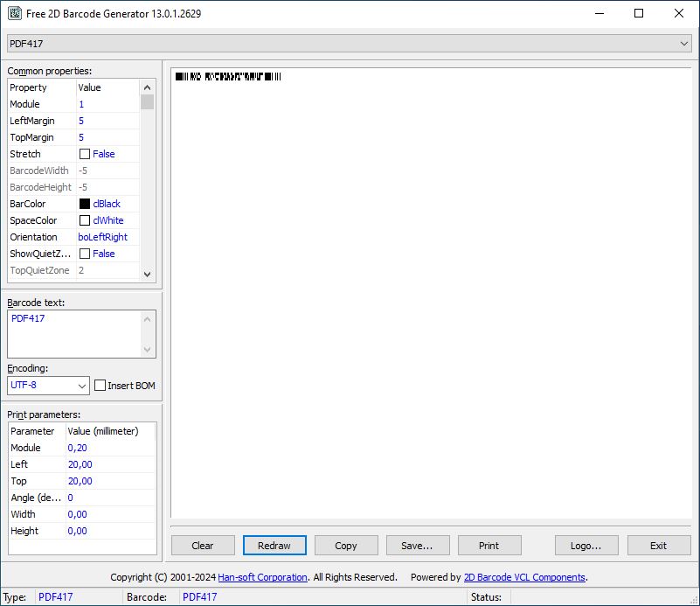Open the Save... dialog
The width and height of the screenshot is (700, 606).
pos(418,546)
